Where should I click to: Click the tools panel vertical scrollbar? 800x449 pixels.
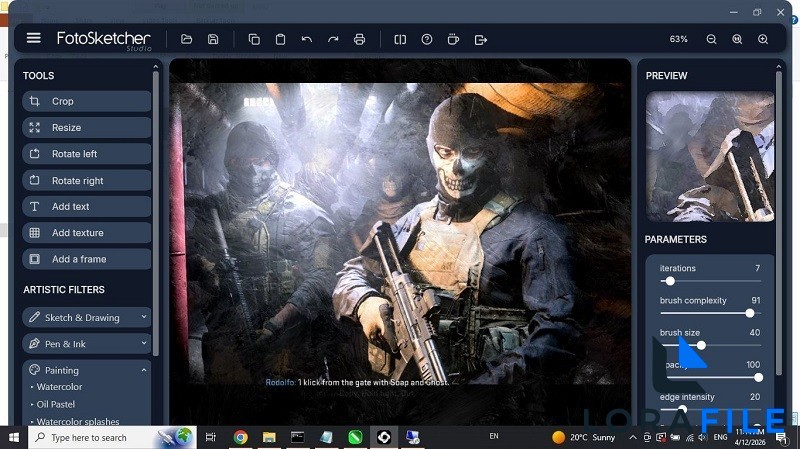click(156, 214)
